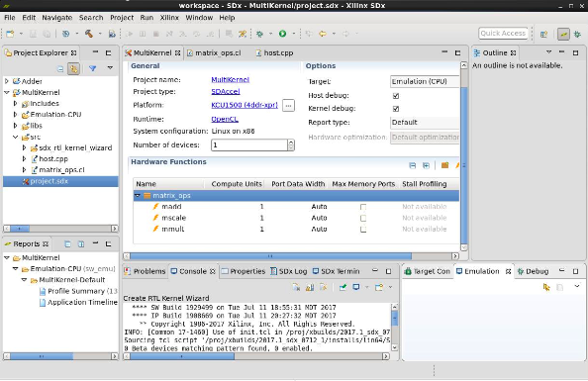The height and width of the screenshot is (381, 588).
Task: Click the collapse icon in Reports panel
Action: click(x=67, y=244)
